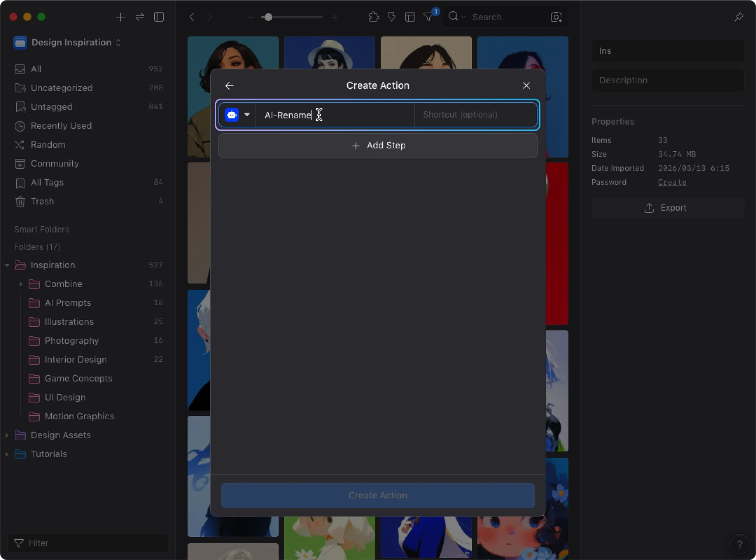Click the lightning bolt actions icon
The width and height of the screenshot is (756, 560).
click(392, 17)
